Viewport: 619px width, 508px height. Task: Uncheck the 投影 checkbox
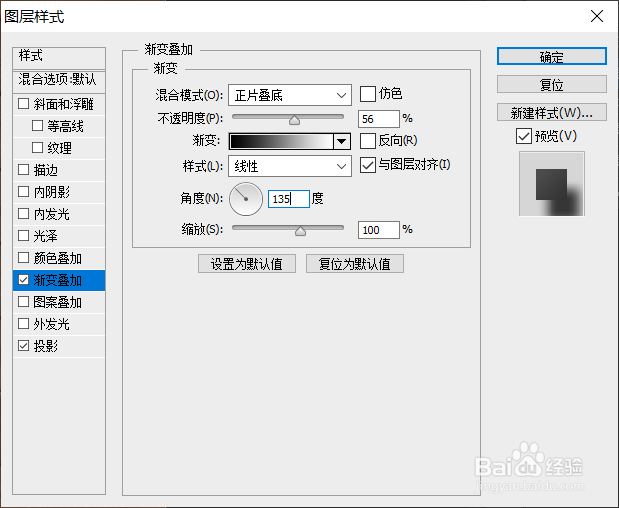coord(24,346)
